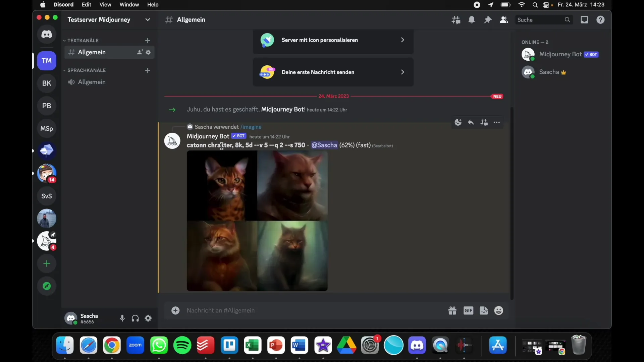Edit Allgemein channel settings gear
This screenshot has height=362, width=644.
coord(148,52)
